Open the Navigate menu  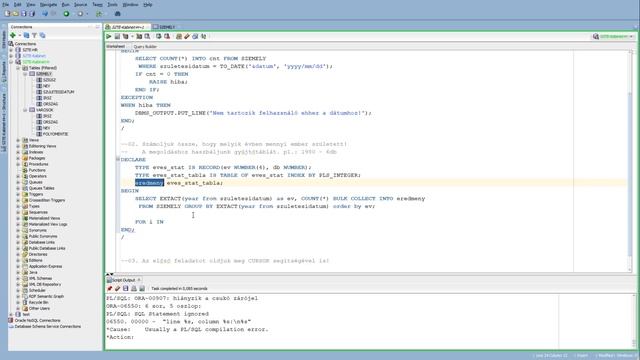click(48, 4)
